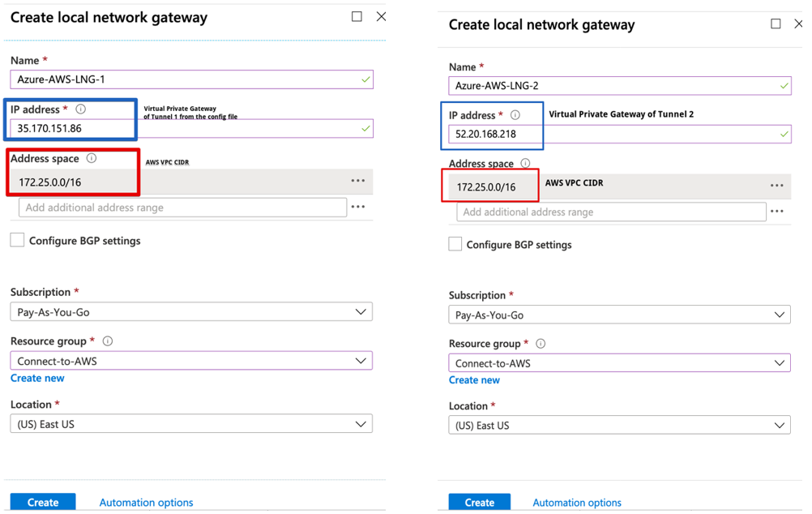The height and width of the screenshot is (514, 812).
Task: Open ellipsis menu beside AWS VPC CIDR right form
Action: (x=776, y=185)
